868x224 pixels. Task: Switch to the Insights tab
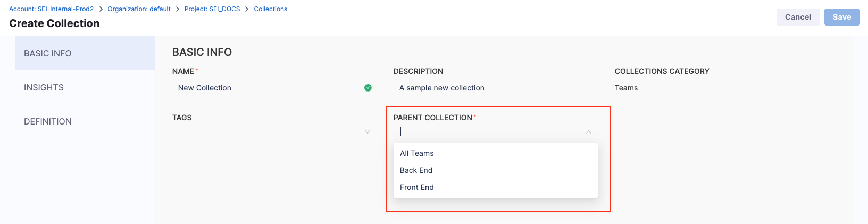(x=44, y=87)
